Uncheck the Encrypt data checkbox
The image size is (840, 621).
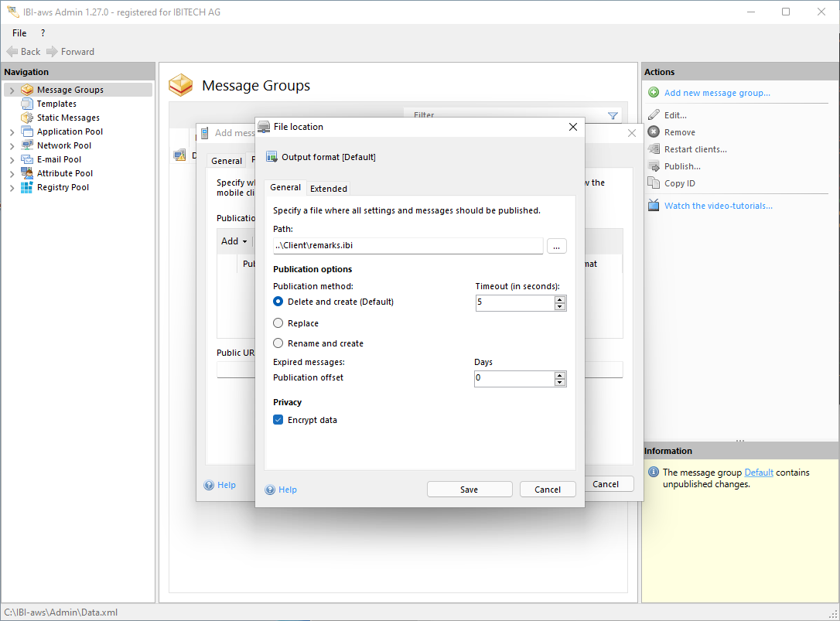278,420
